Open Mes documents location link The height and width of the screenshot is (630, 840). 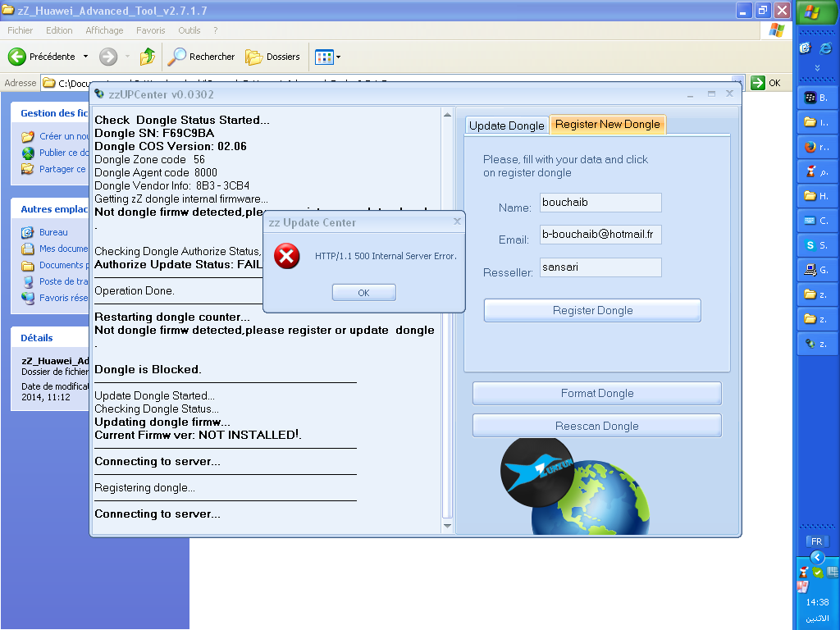click(x=55, y=249)
